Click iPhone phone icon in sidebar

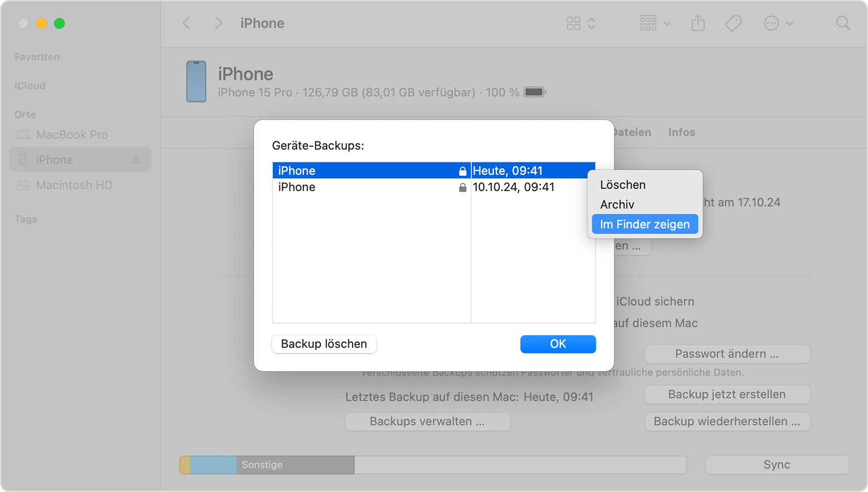(x=23, y=160)
